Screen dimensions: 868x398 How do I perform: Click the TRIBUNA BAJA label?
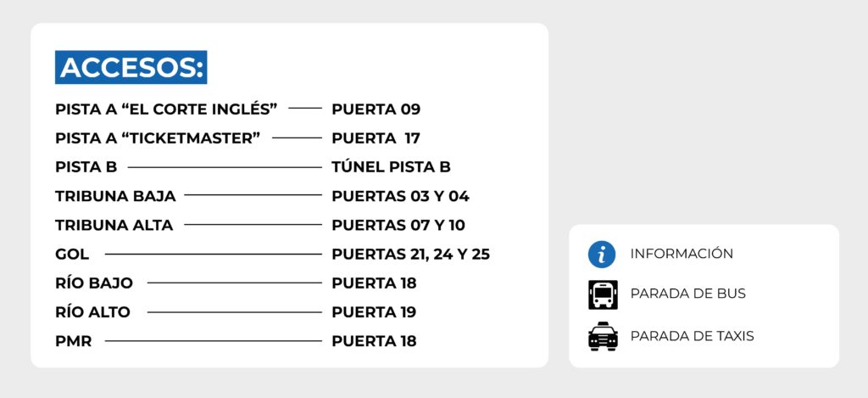[115, 196]
